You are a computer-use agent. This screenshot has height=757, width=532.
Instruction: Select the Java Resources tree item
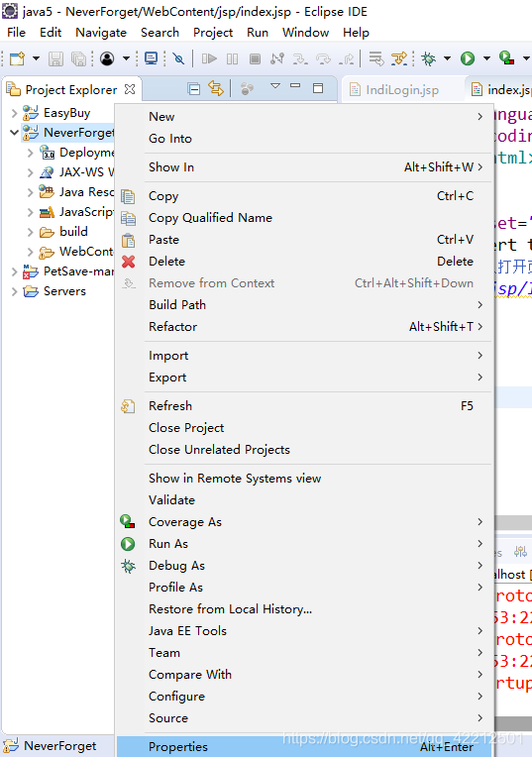(76, 192)
